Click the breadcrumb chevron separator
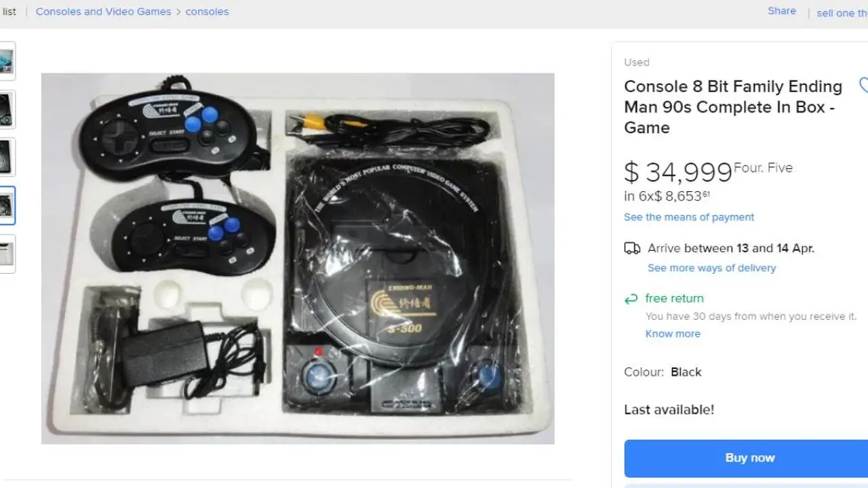The width and height of the screenshot is (868, 488). pos(178,12)
